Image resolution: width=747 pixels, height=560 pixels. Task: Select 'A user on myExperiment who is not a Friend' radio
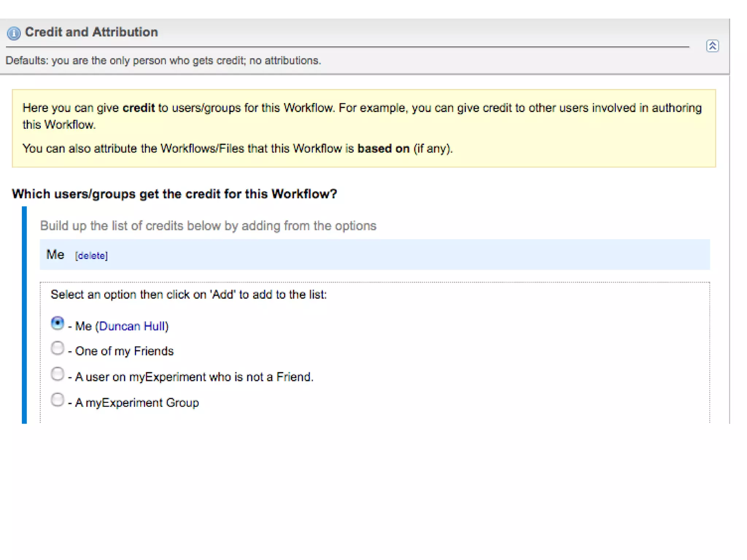(57, 374)
